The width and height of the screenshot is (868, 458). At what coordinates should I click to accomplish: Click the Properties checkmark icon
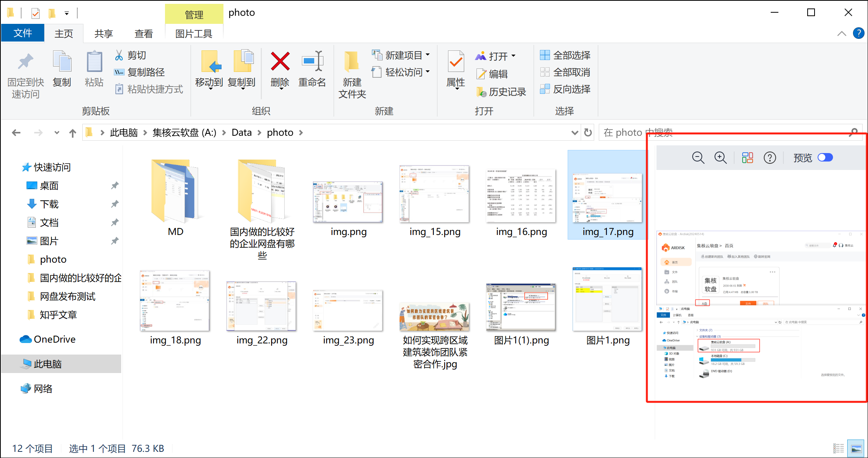pyautogui.click(x=456, y=62)
